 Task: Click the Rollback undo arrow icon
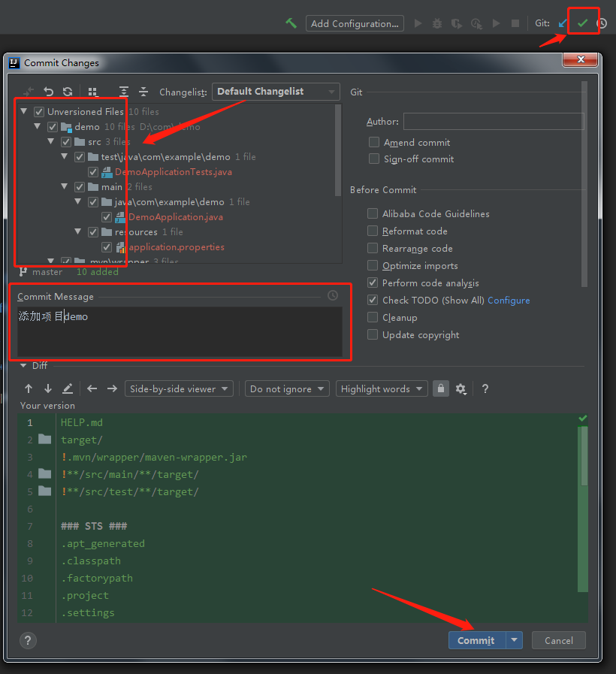tap(49, 92)
